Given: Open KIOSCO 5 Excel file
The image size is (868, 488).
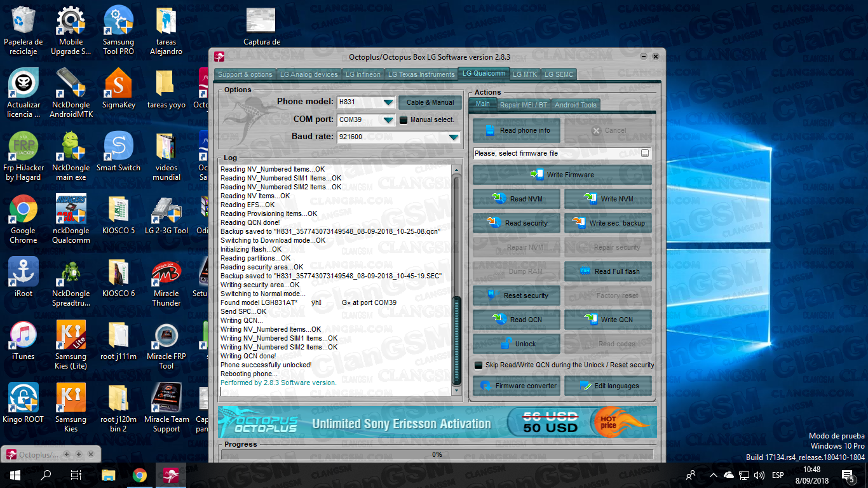Looking at the screenshot, I should click(118, 215).
